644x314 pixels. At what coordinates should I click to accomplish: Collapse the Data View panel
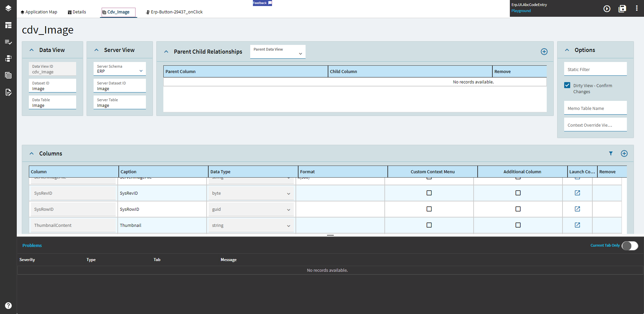coord(32,50)
